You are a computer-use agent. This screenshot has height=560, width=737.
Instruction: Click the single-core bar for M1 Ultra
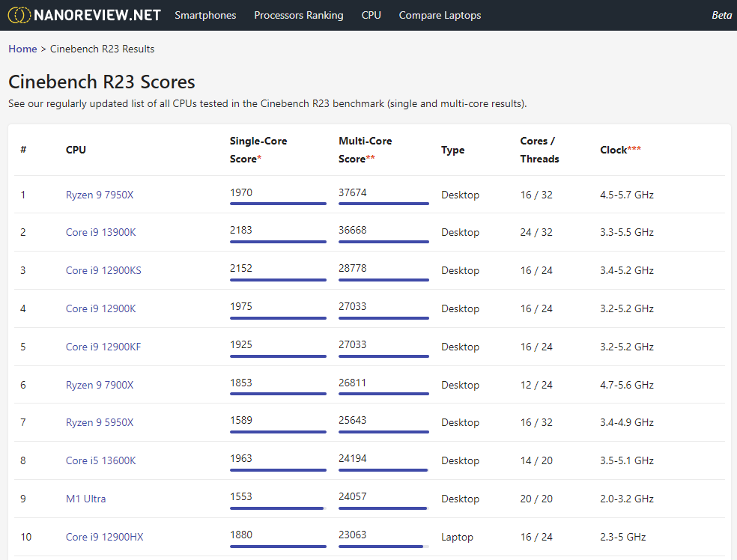278,508
